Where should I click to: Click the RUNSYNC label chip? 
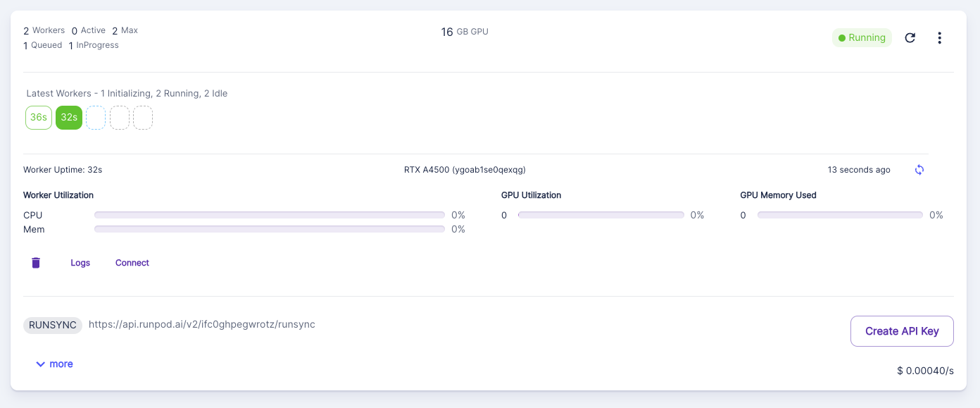click(53, 325)
